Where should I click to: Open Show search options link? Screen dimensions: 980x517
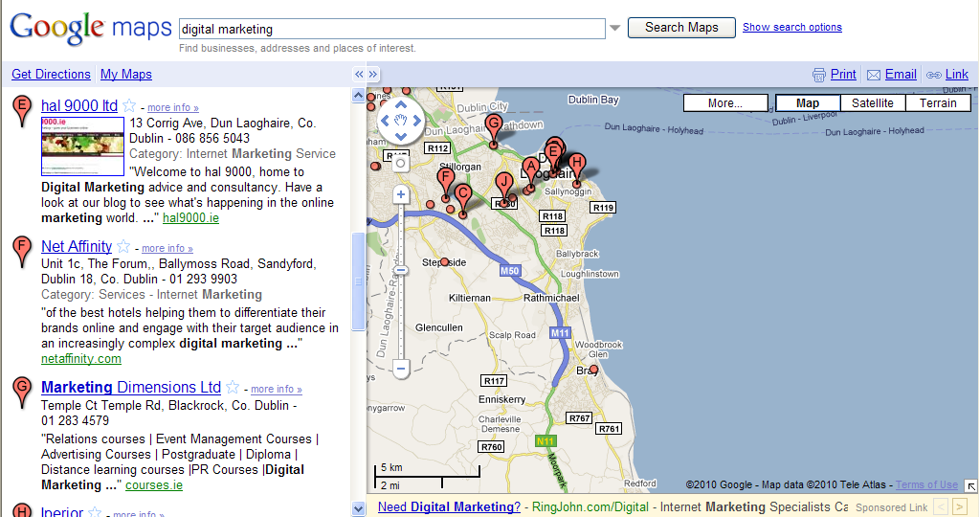[791, 27]
